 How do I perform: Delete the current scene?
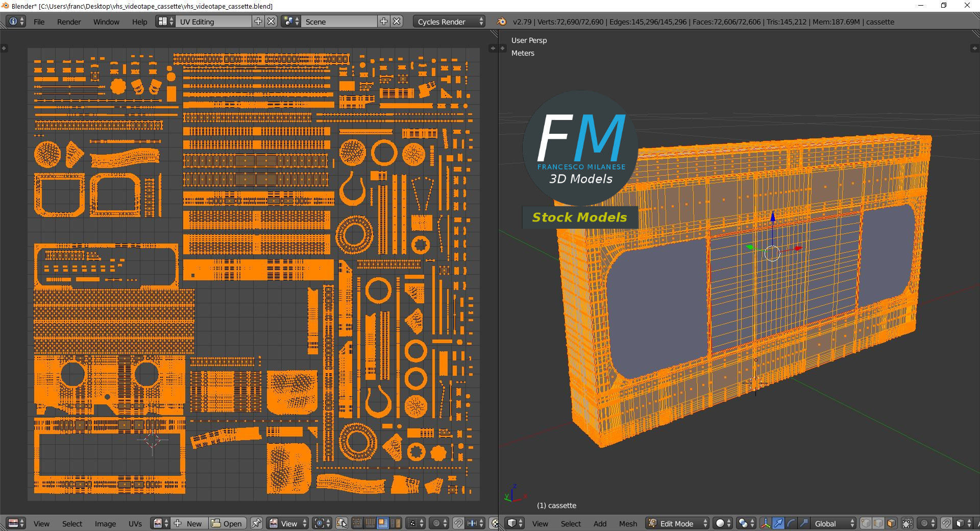397,21
